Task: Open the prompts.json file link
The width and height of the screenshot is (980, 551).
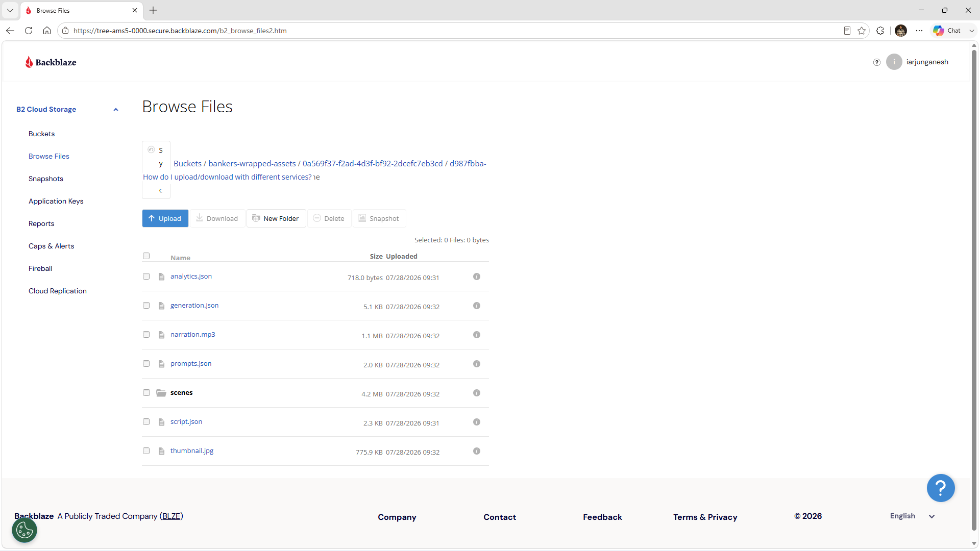Action: [191, 364]
